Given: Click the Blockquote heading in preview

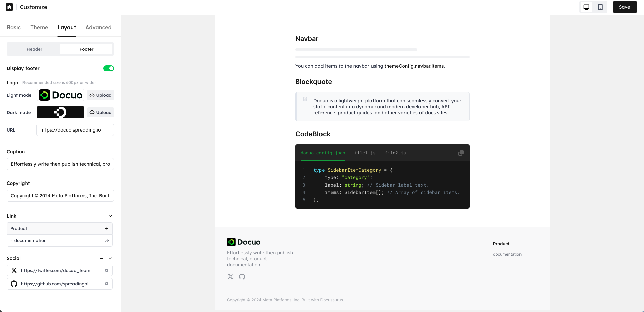Looking at the screenshot, I should pyautogui.click(x=313, y=82).
